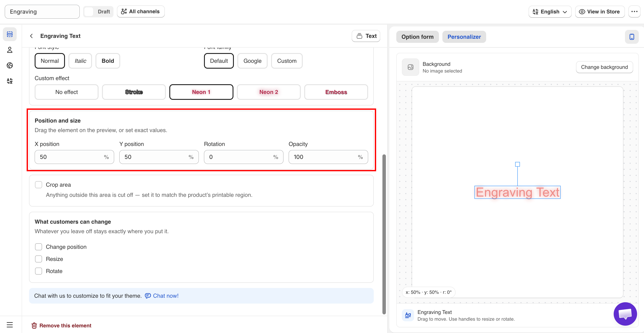The image size is (644, 333).
Task: Open the Chat now! link
Action: pyautogui.click(x=162, y=296)
